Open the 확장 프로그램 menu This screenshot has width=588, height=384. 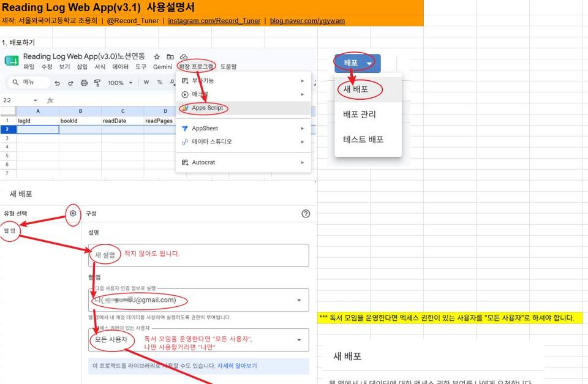click(196, 67)
